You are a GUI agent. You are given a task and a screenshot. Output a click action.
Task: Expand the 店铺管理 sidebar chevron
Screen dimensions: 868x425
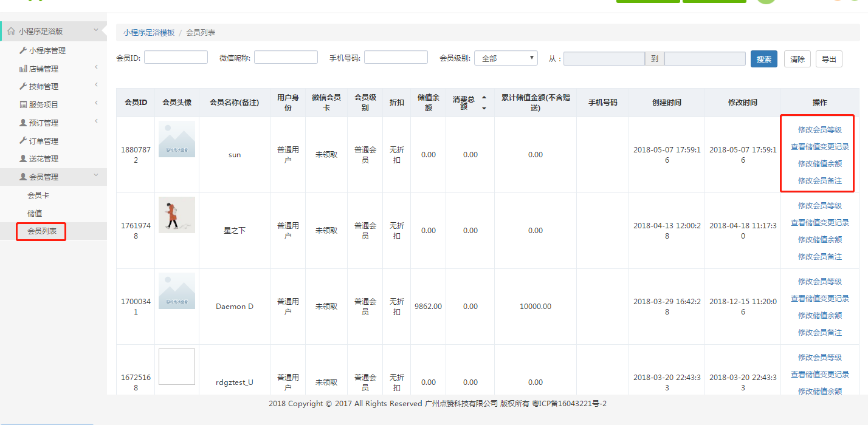[96, 68]
